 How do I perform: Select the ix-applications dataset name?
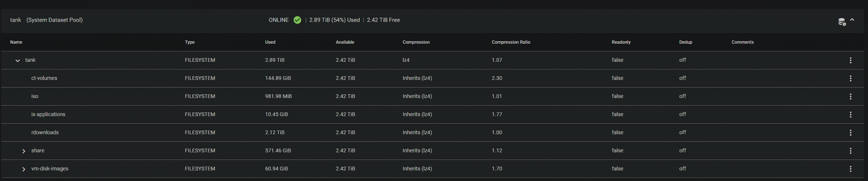(x=48, y=114)
